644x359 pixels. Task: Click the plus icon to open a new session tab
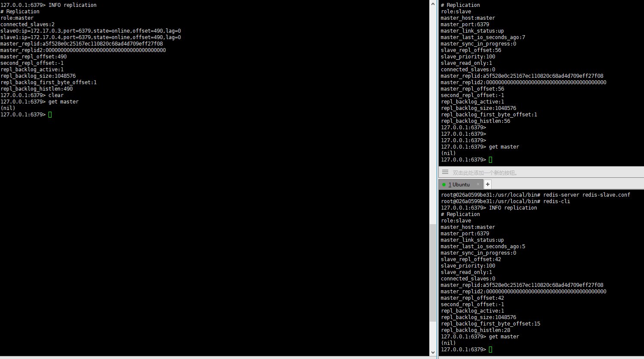point(487,184)
